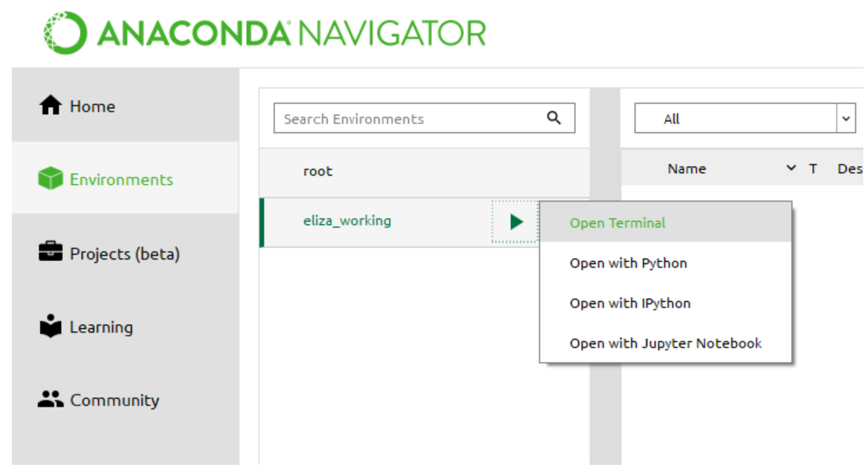
Task: Select the eliza_working environment name
Action: coord(347,220)
